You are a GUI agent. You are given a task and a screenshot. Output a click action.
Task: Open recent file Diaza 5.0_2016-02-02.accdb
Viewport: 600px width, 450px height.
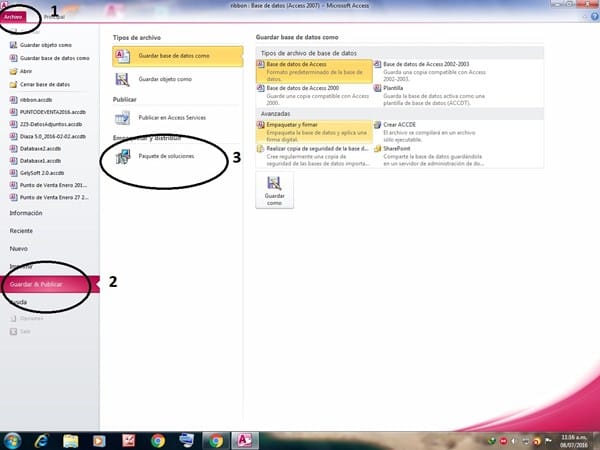pos(48,137)
